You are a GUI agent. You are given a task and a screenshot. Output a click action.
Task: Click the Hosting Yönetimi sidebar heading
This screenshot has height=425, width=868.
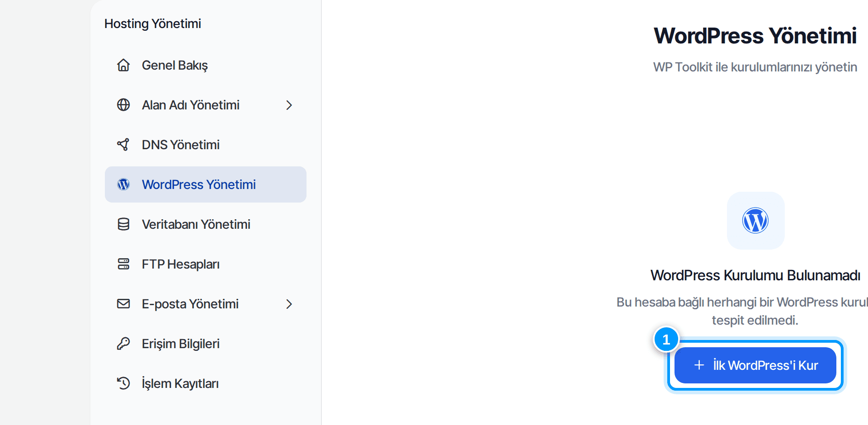tap(153, 24)
